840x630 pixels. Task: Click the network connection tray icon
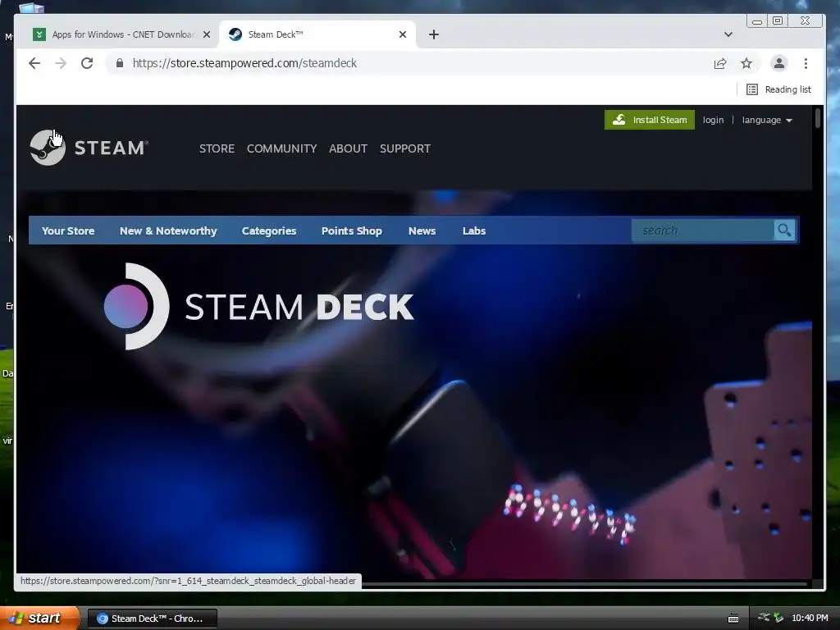click(x=764, y=618)
